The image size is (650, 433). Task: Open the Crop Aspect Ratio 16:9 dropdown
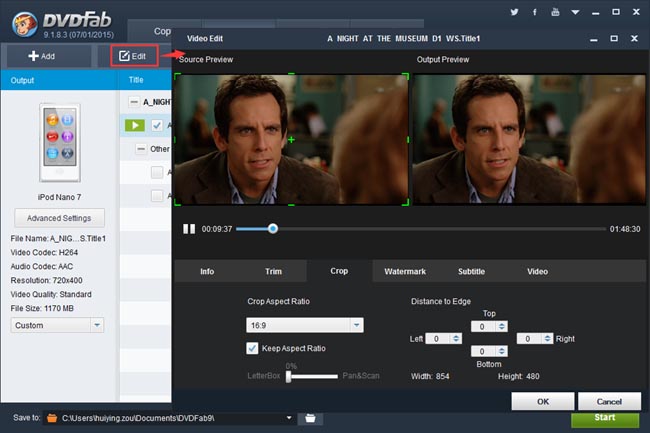(x=305, y=325)
